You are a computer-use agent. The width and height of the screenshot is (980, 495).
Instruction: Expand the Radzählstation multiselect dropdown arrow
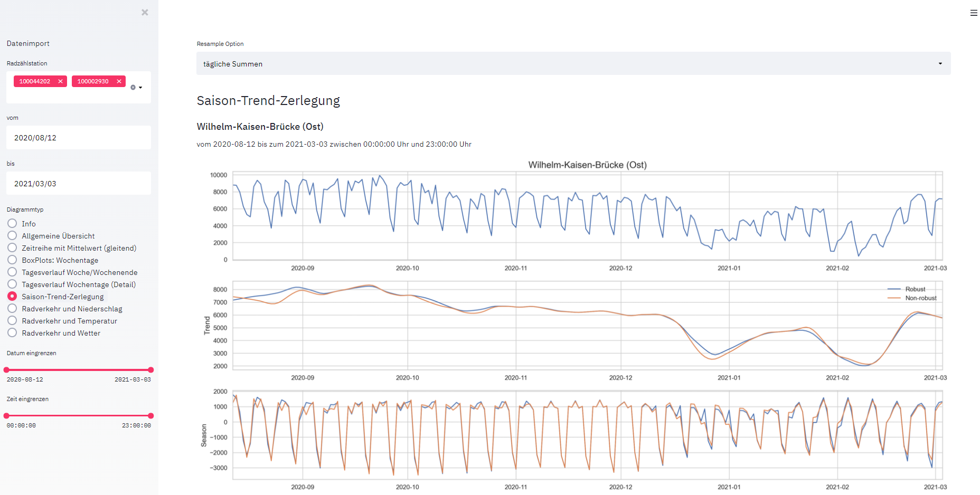coord(140,88)
